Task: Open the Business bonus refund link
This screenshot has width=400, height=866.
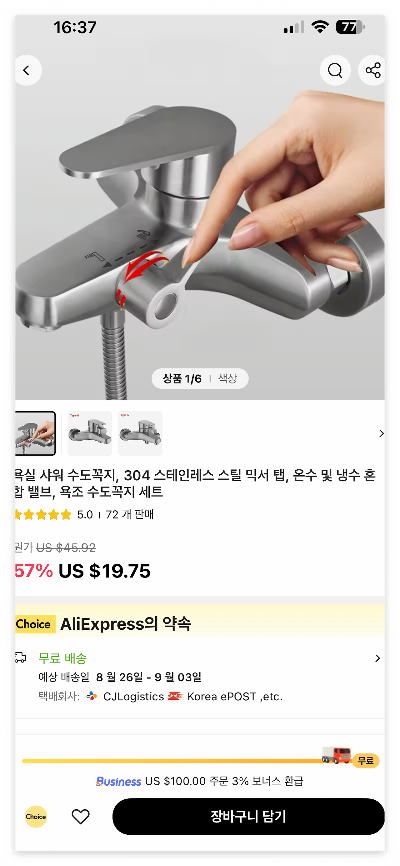Action: pyautogui.click(x=199, y=781)
